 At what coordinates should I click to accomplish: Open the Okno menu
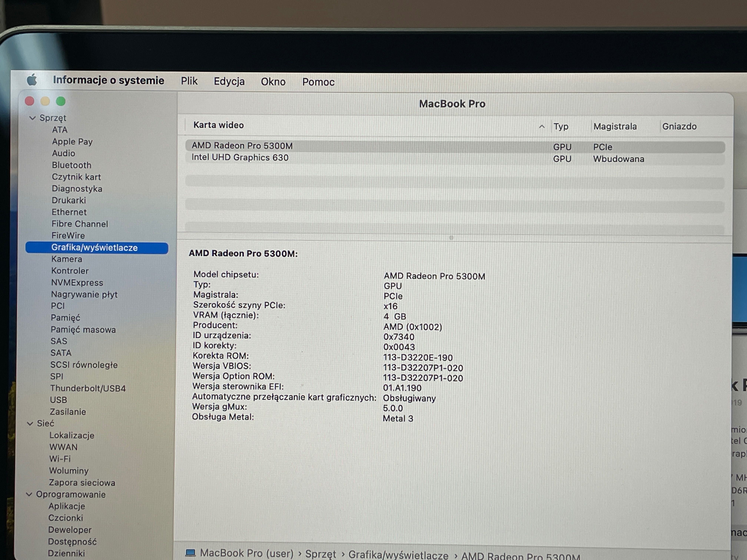tap(273, 82)
